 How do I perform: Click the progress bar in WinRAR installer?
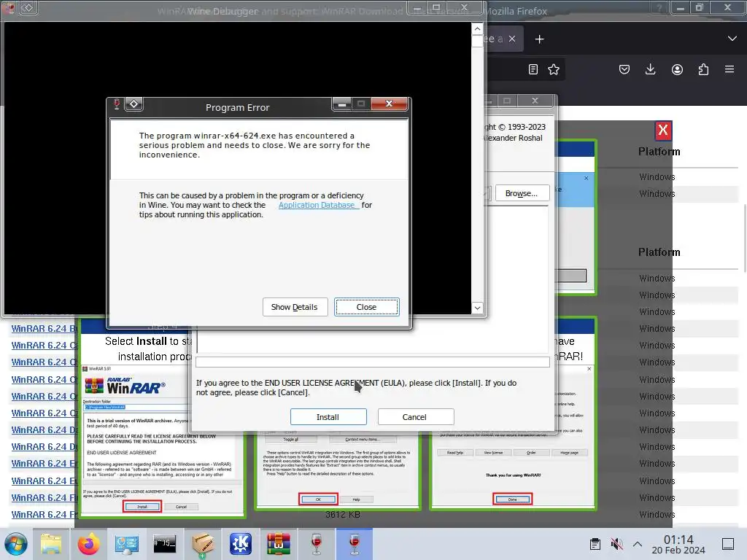tap(373, 362)
